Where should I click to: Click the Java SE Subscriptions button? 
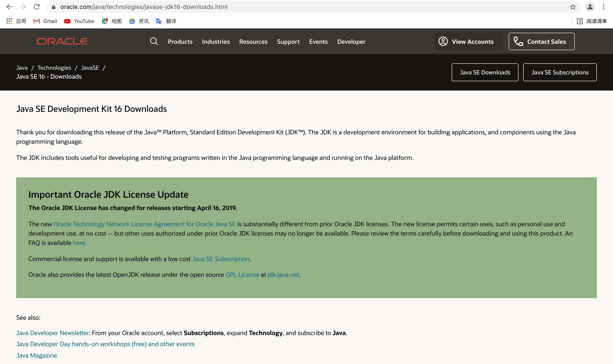coord(560,72)
